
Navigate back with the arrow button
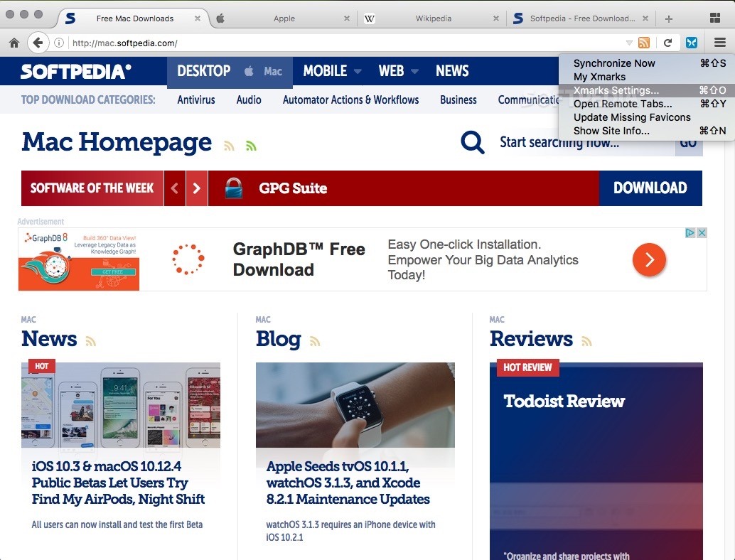click(38, 43)
